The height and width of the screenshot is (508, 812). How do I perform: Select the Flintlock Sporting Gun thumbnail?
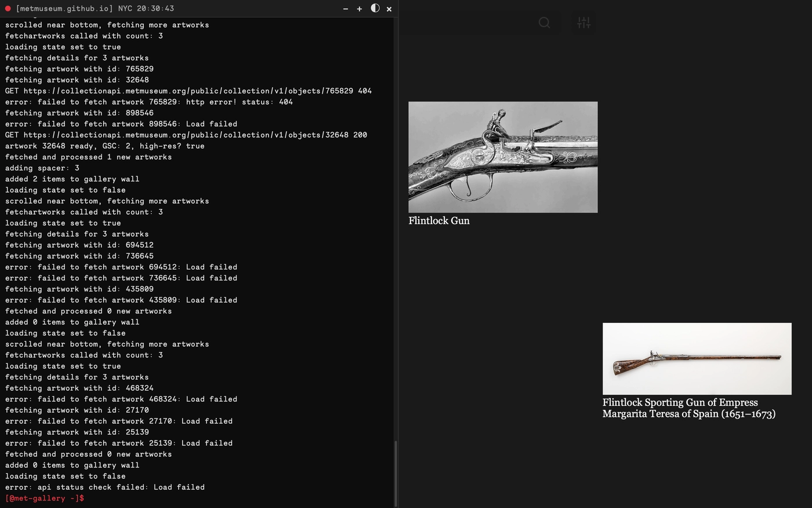[x=697, y=358]
